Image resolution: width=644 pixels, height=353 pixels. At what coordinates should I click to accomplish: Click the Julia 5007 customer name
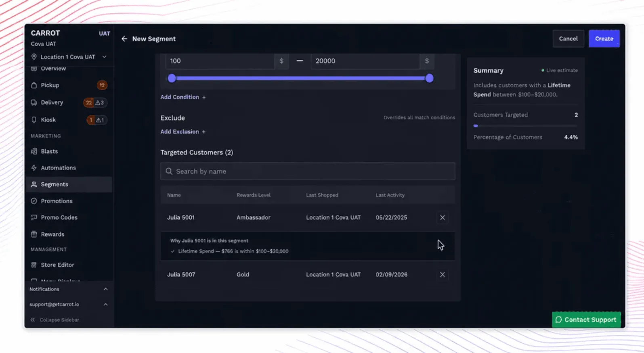coord(181,275)
